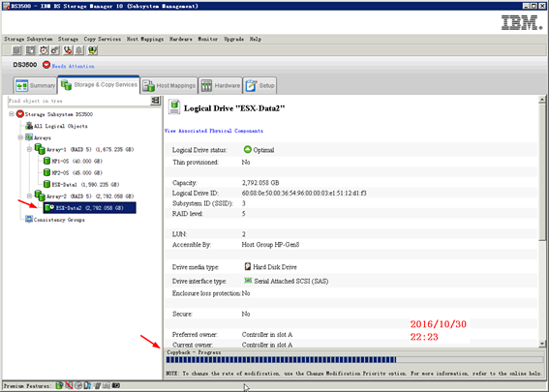Select Storage Subsystem DS3500 in tree
Screen dimensions: 549x392
click(x=59, y=114)
